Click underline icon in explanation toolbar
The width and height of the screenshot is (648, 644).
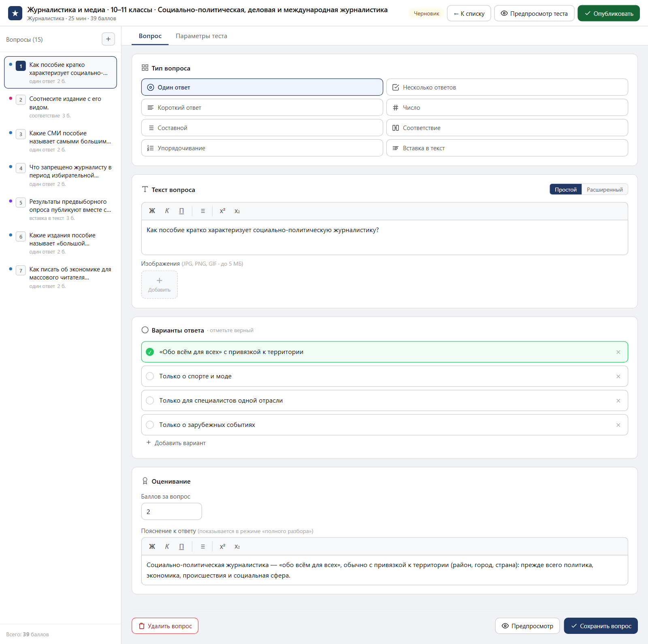click(181, 546)
